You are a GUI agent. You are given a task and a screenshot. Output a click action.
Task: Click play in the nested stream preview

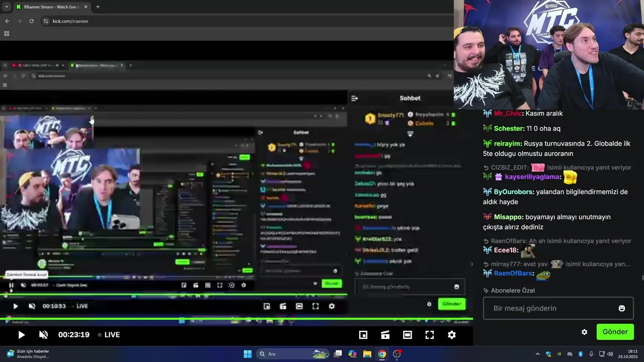pos(15,306)
